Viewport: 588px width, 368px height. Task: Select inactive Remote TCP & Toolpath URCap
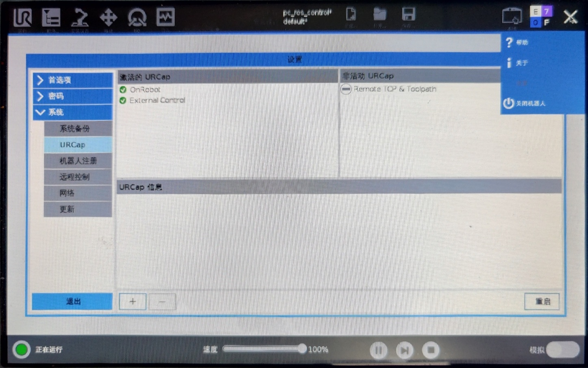pos(395,89)
